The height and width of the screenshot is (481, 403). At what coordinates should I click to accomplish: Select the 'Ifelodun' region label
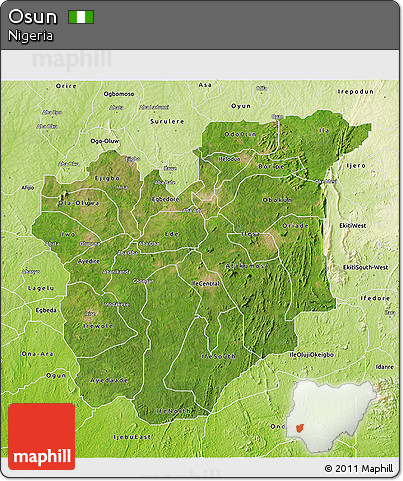(229, 159)
